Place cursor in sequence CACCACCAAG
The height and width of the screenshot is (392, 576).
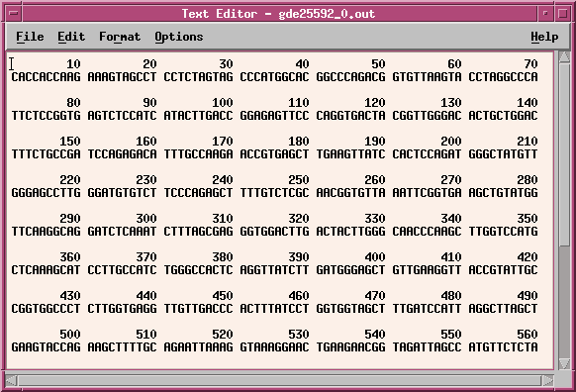tap(46, 77)
